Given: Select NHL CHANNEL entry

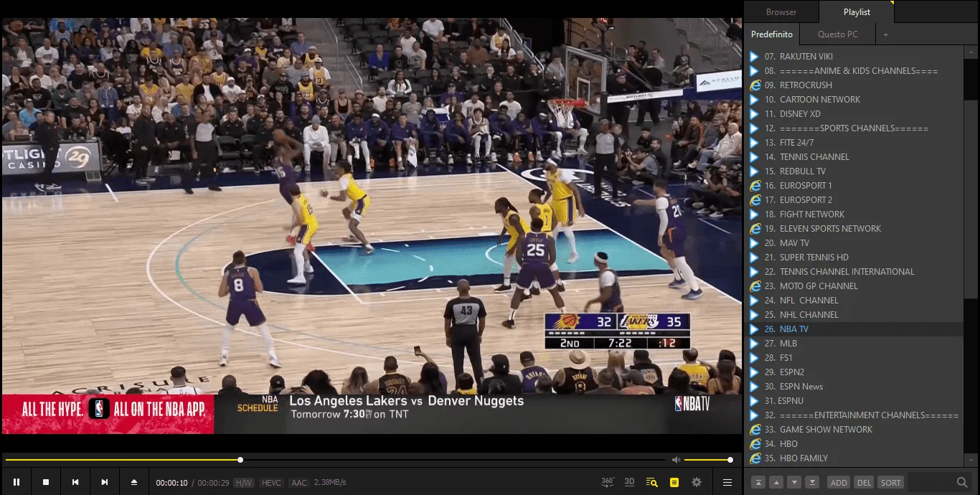Looking at the screenshot, I should coord(854,314).
